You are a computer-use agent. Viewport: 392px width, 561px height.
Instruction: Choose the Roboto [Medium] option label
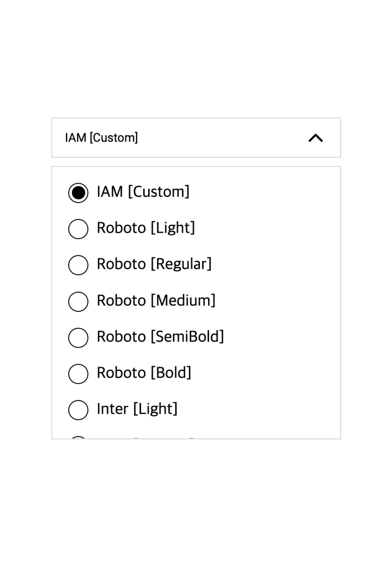(156, 301)
